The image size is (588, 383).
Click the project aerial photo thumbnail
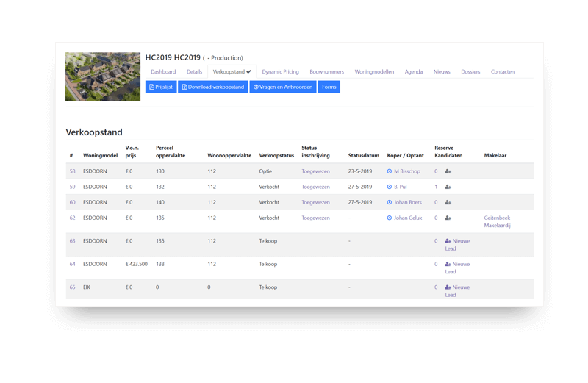103,77
